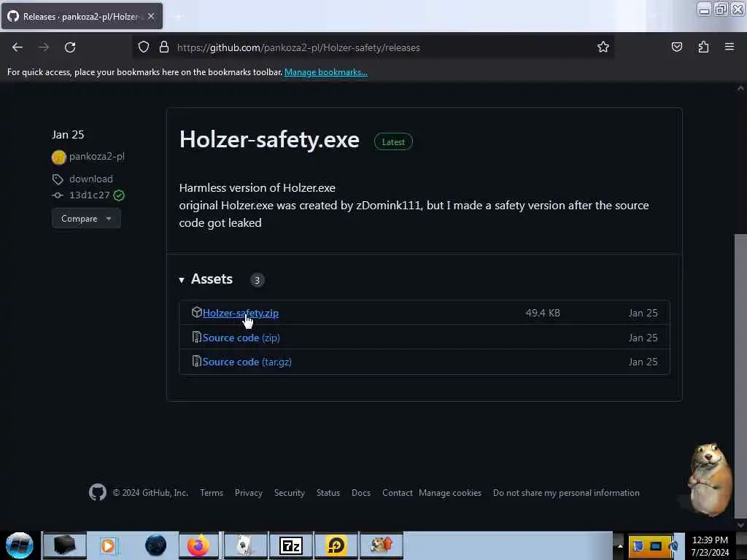View site security lock info

[x=164, y=47]
